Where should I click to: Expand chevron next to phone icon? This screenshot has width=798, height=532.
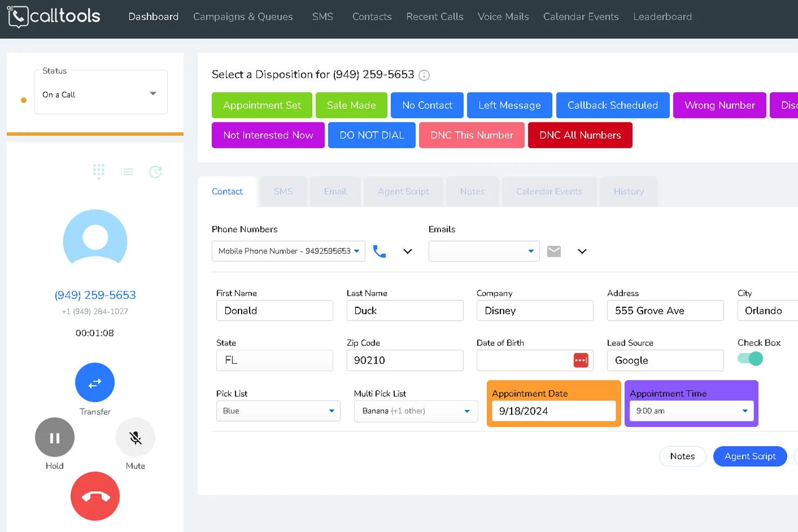408,251
